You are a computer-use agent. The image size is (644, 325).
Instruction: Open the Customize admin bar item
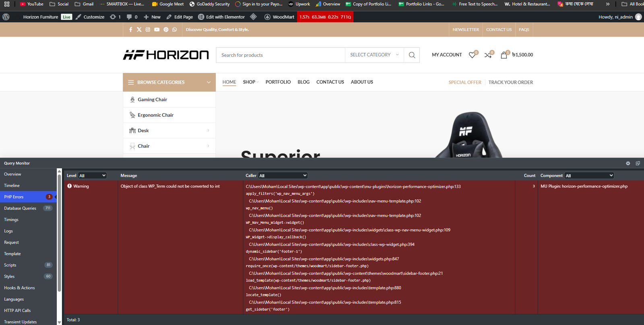[90, 17]
